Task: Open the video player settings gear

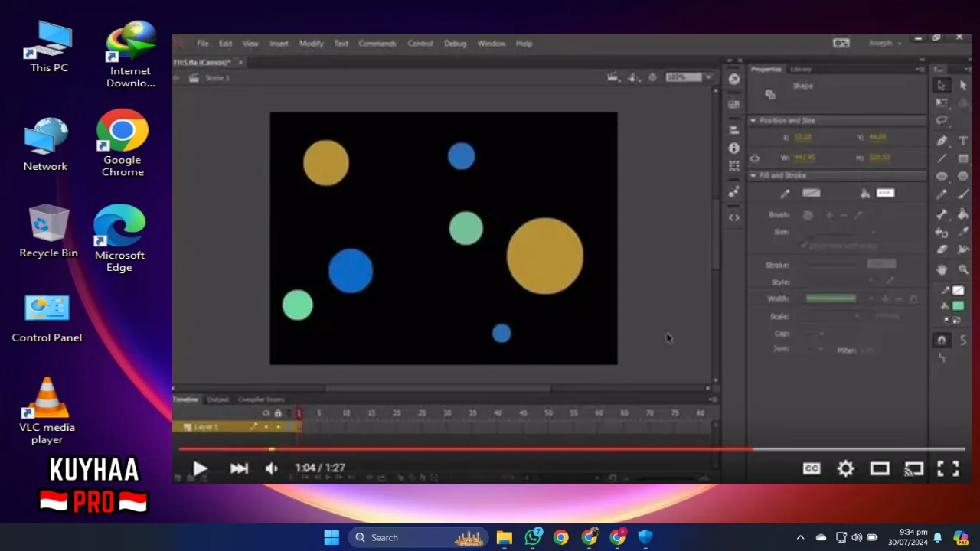Action: tap(845, 468)
